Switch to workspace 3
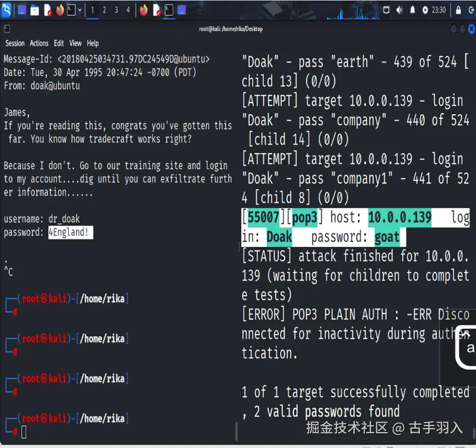The width and height of the screenshot is (476, 448). click(116, 9)
